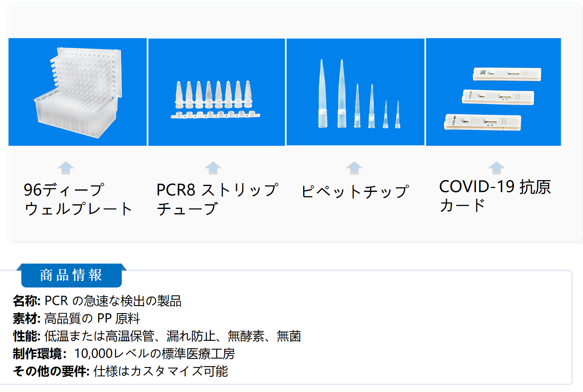
Task: Open the COVID-19 antigen card product image
Action: coord(494,92)
